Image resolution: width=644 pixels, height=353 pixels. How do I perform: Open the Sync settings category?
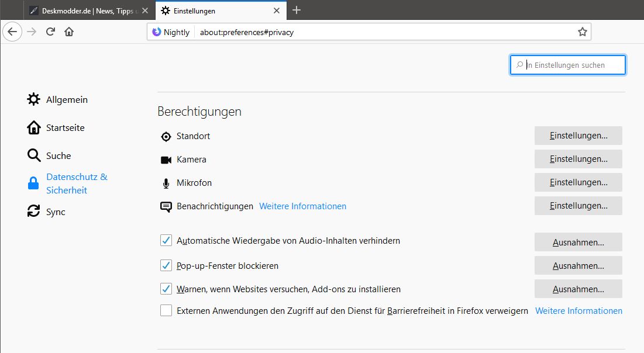pyautogui.click(x=46, y=212)
